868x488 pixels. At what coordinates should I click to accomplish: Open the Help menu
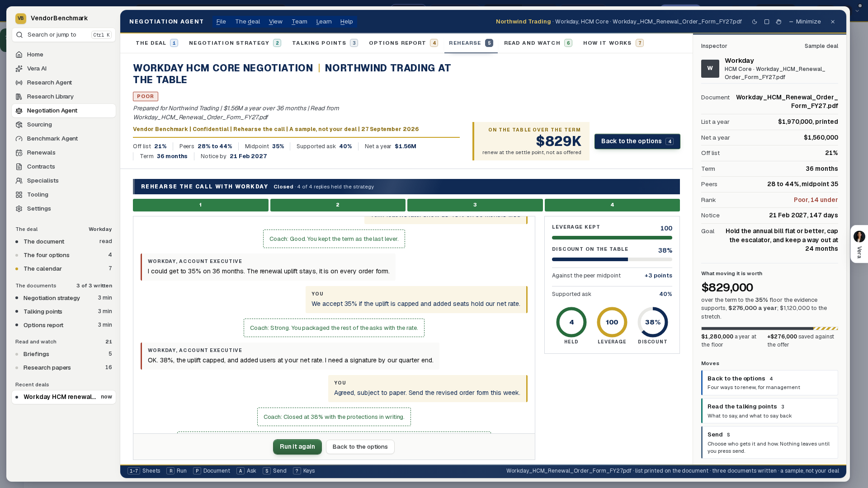click(x=346, y=22)
